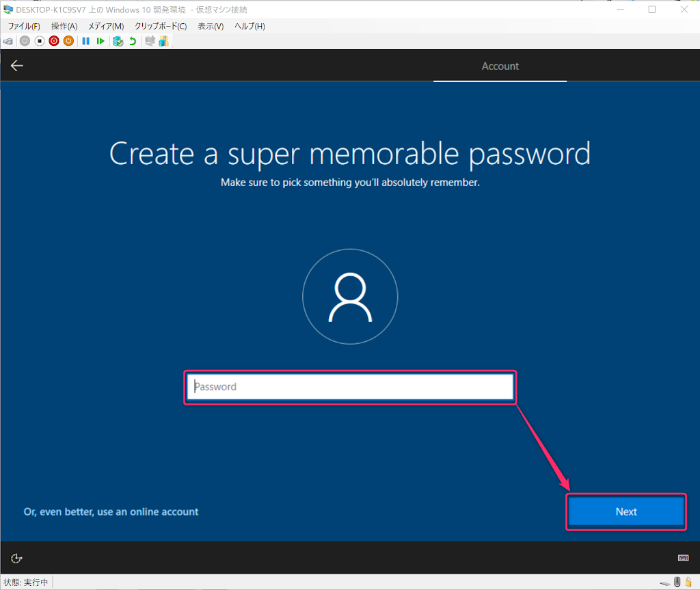Click 'Or, even better, use an online account'
The width and height of the screenshot is (700, 590).
coord(111,512)
